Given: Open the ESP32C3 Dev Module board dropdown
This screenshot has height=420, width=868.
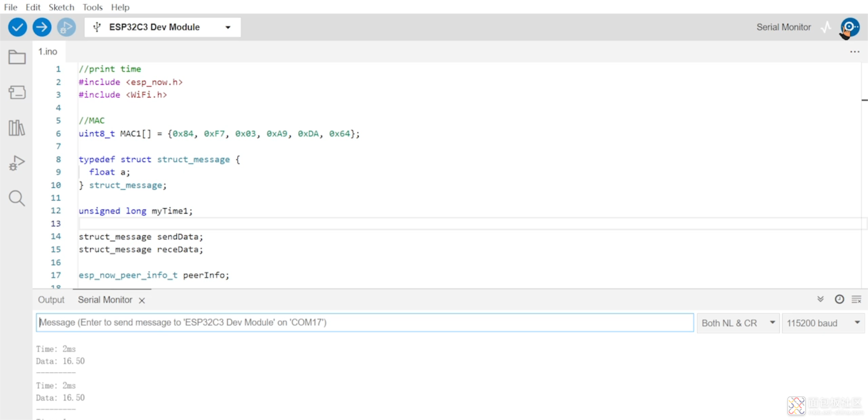Looking at the screenshot, I should pos(163,27).
